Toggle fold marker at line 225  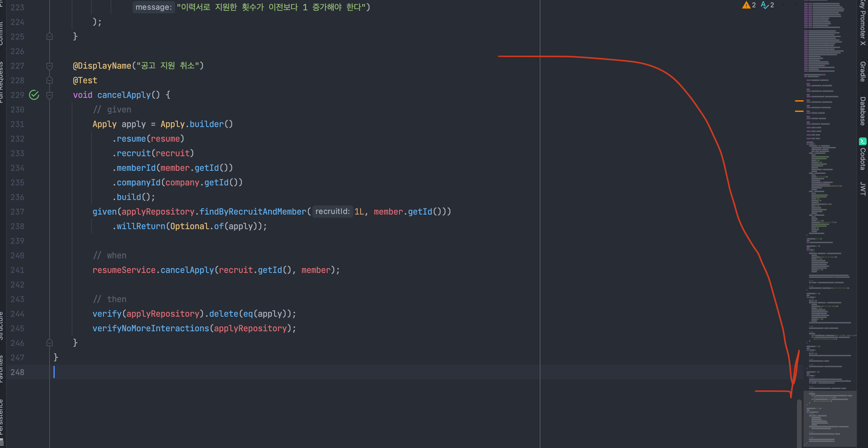[50, 36]
